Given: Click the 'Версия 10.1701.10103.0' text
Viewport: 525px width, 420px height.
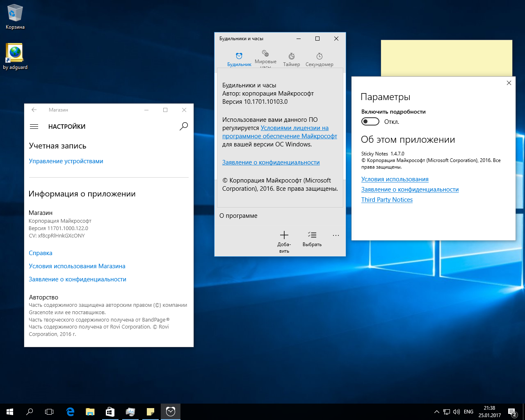Looking at the screenshot, I should tap(255, 102).
